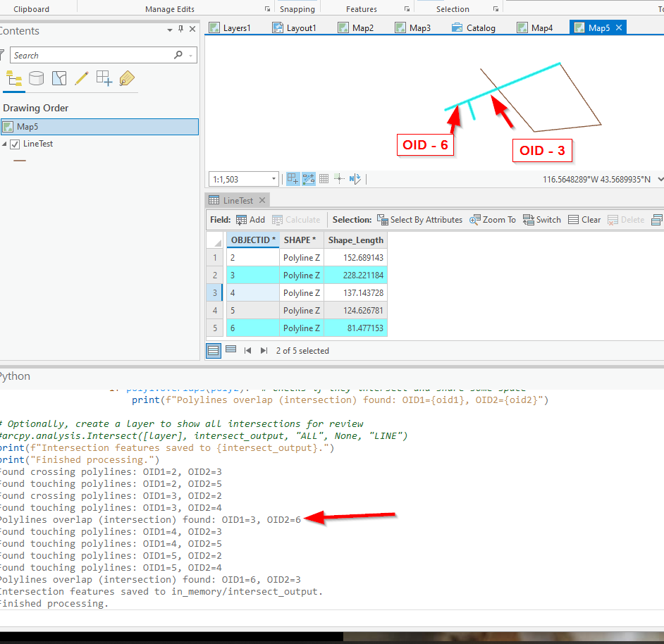Click Calculate field button
The height and width of the screenshot is (644, 664).
[x=296, y=220]
